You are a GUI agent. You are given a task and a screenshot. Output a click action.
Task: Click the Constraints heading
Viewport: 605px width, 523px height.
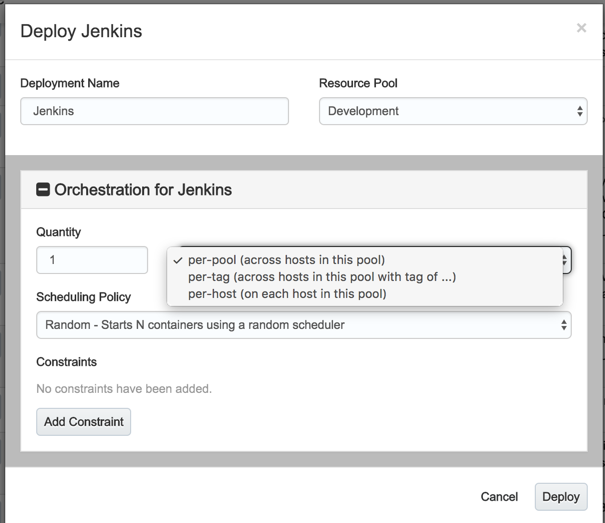[67, 362]
